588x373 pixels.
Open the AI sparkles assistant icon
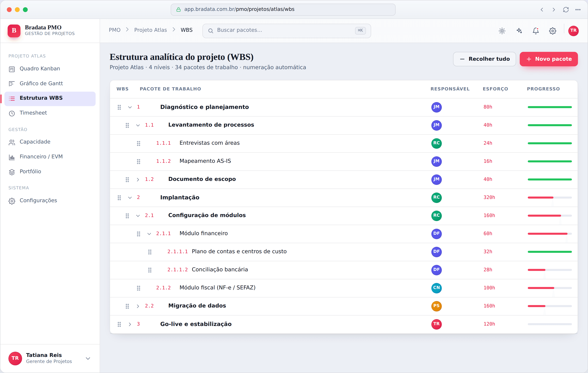519,31
